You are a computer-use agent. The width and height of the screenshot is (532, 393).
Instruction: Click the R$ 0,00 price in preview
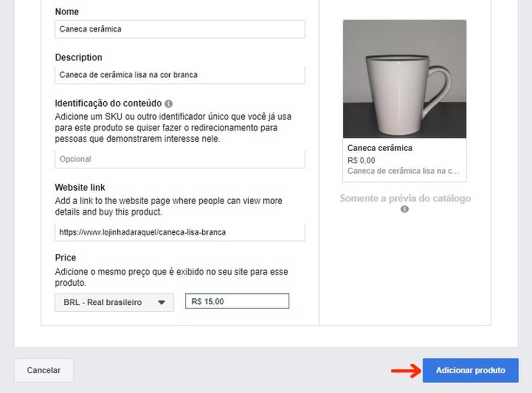coord(361,160)
